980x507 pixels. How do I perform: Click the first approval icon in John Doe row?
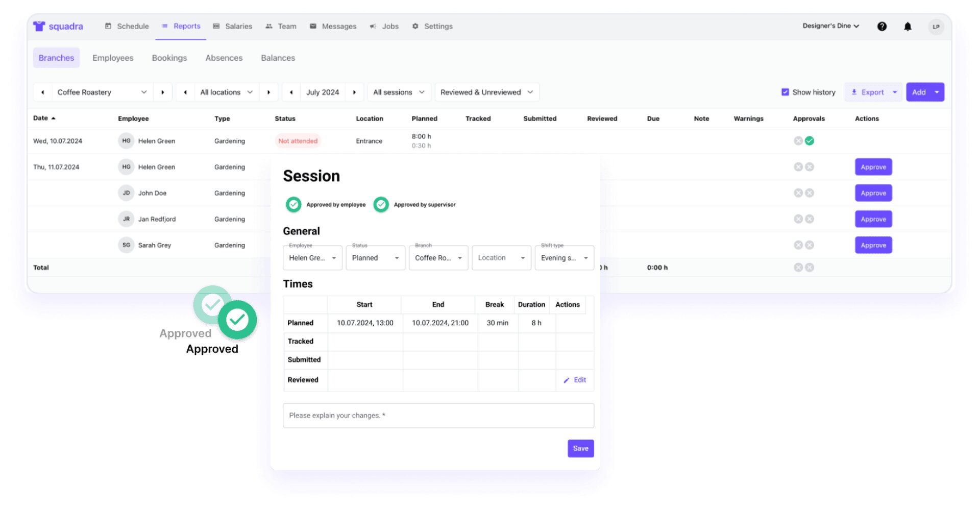point(798,193)
